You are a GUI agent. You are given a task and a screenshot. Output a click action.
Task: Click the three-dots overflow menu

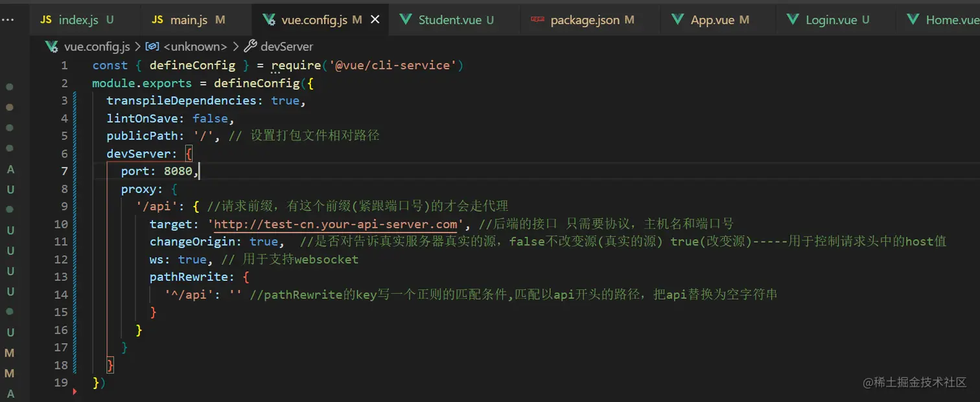8,20
